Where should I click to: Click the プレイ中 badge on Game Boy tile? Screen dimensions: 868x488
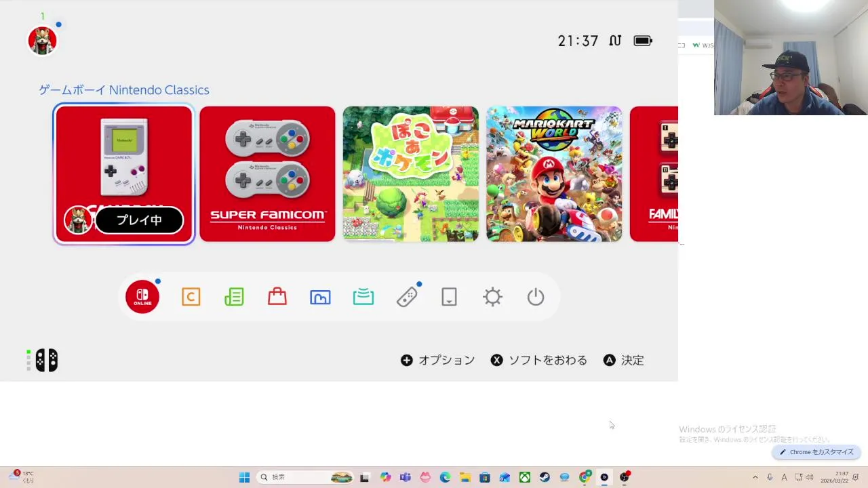(139, 220)
